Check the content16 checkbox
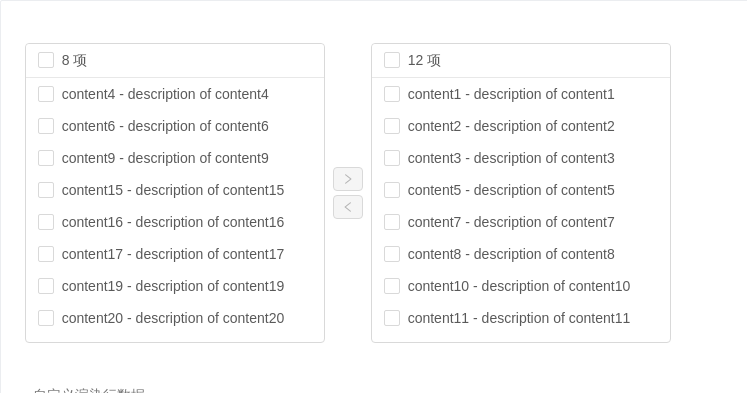Image resolution: width=747 pixels, height=393 pixels. tap(46, 222)
